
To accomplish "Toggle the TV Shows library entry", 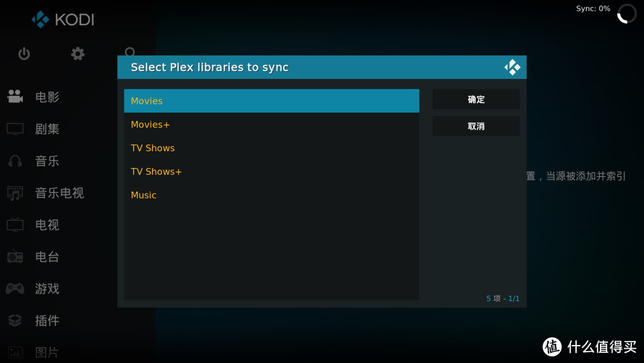I will 271,148.
